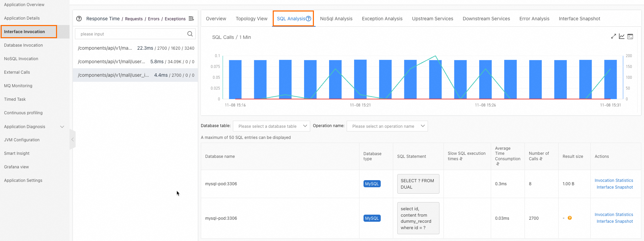Switch to the Exception Analysis tab
Screen dimensions: 644x241
382,19
